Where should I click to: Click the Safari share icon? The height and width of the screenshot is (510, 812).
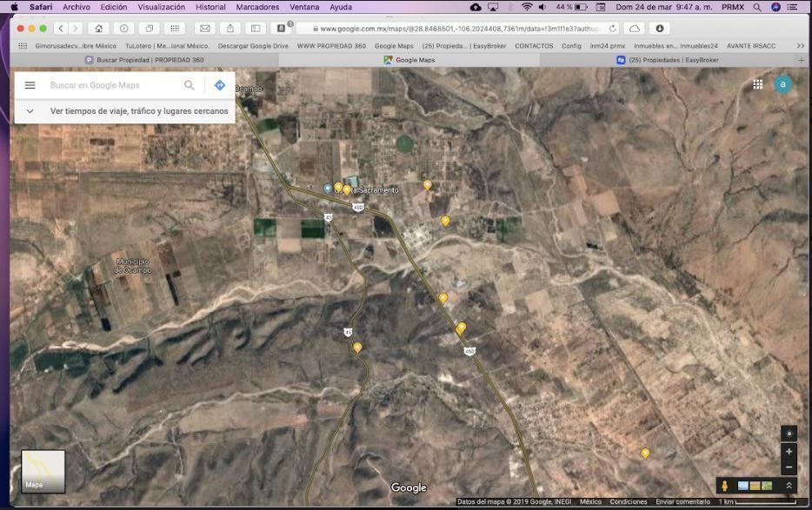(230, 29)
